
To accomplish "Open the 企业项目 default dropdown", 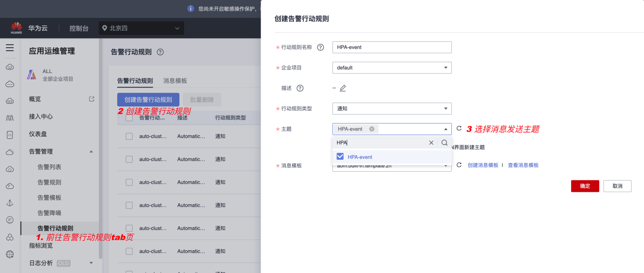I will click(x=392, y=67).
